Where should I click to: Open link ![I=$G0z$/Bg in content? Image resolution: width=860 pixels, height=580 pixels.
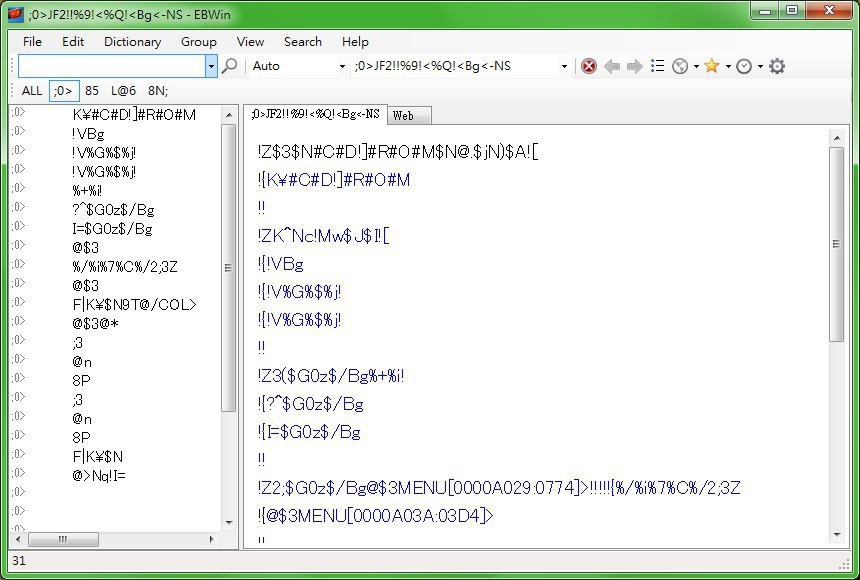coord(309,432)
